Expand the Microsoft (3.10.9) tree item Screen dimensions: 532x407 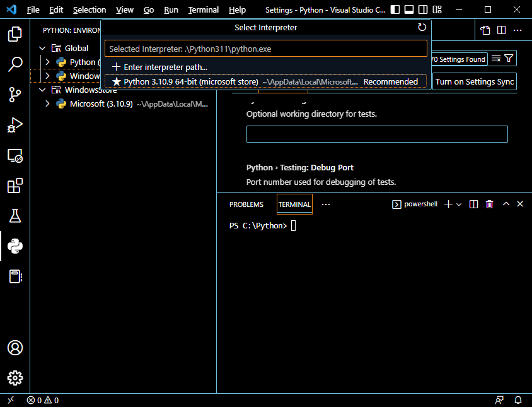coord(47,103)
